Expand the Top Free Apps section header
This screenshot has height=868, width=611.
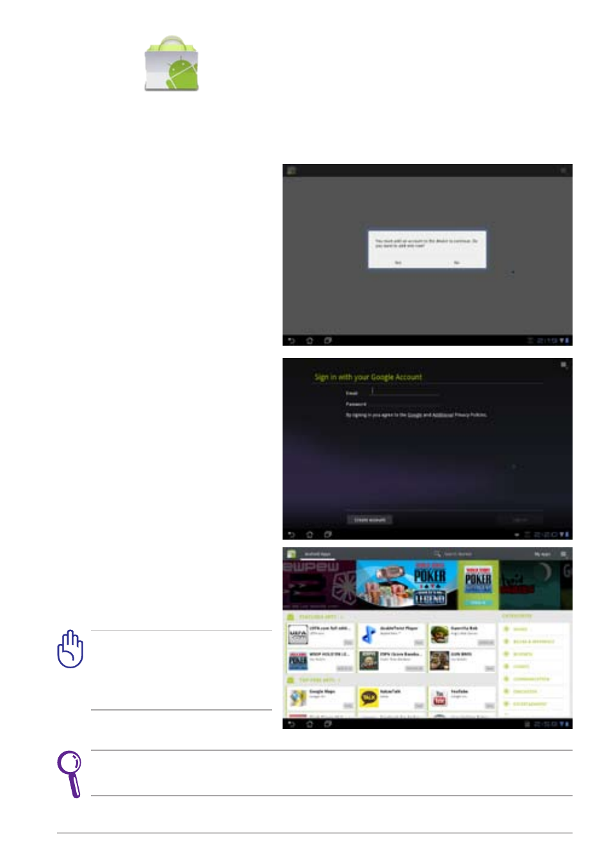point(314,680)
